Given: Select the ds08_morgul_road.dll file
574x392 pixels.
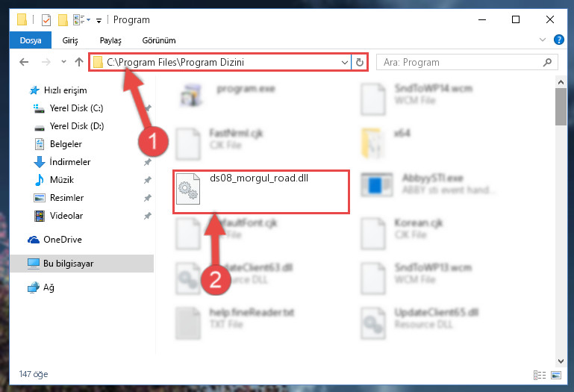Looking at the screenshot, I should click(x=261, y=192).
